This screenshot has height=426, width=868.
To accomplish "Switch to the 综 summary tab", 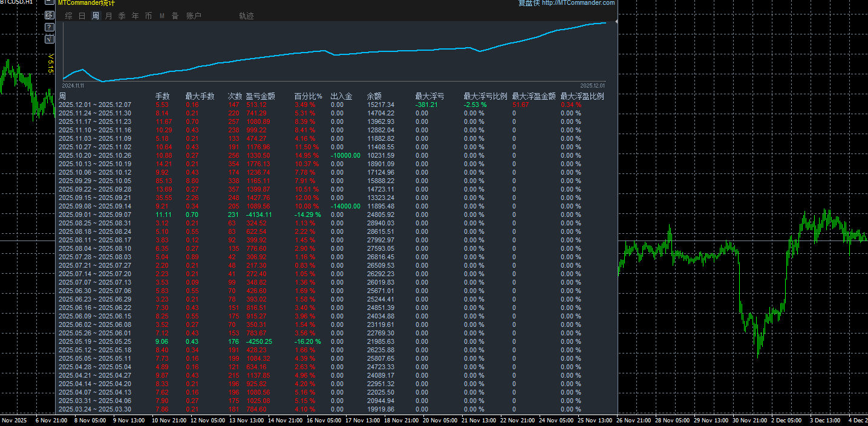I will point(69,16).
